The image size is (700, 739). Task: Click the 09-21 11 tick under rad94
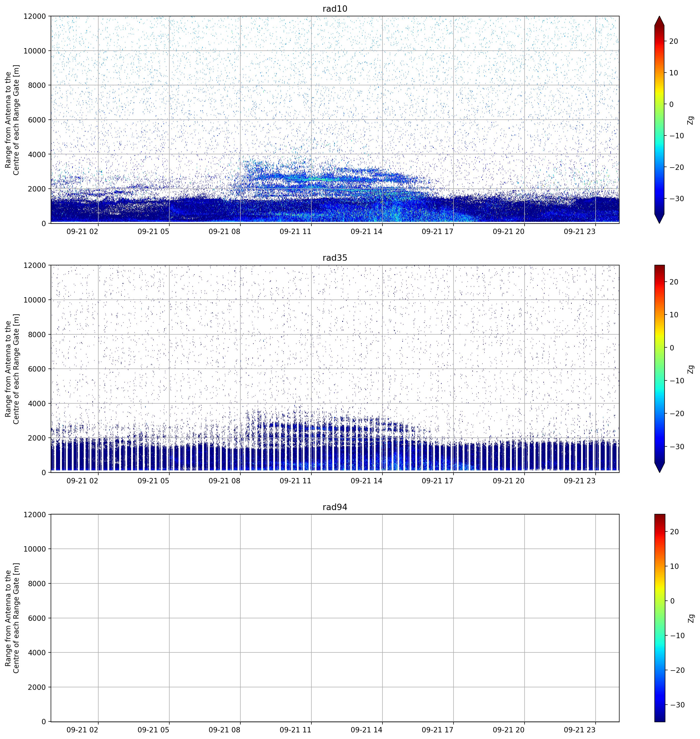[296, 730]
